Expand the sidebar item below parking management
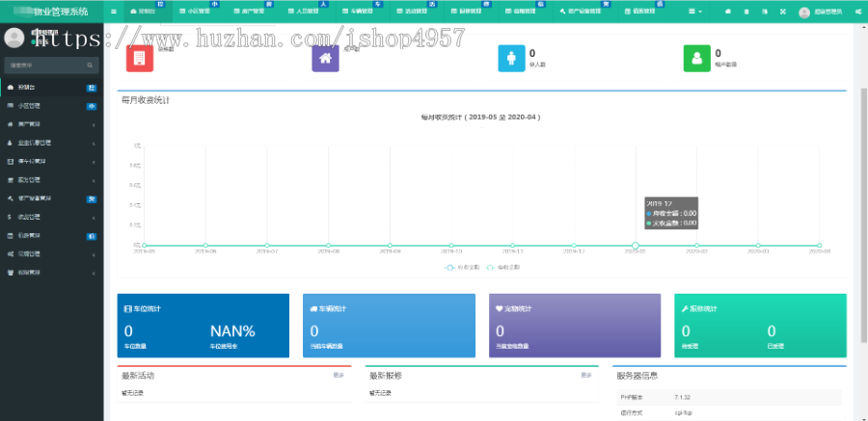This screenshot has width=868, height=421. (x=52, y=180)
